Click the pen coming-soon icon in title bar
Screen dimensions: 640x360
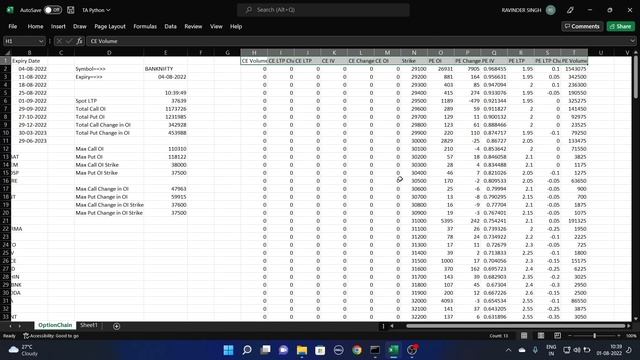point(570,10)
